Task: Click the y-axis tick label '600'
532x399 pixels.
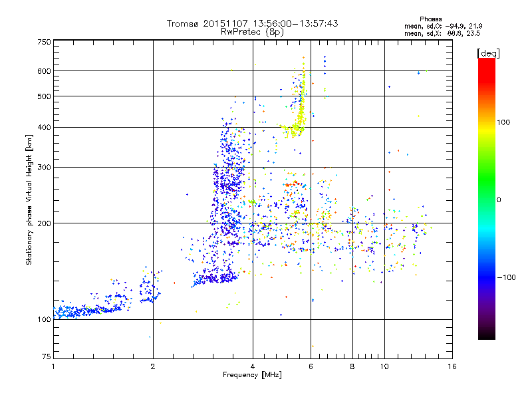Action: click(x=44, y=71)
